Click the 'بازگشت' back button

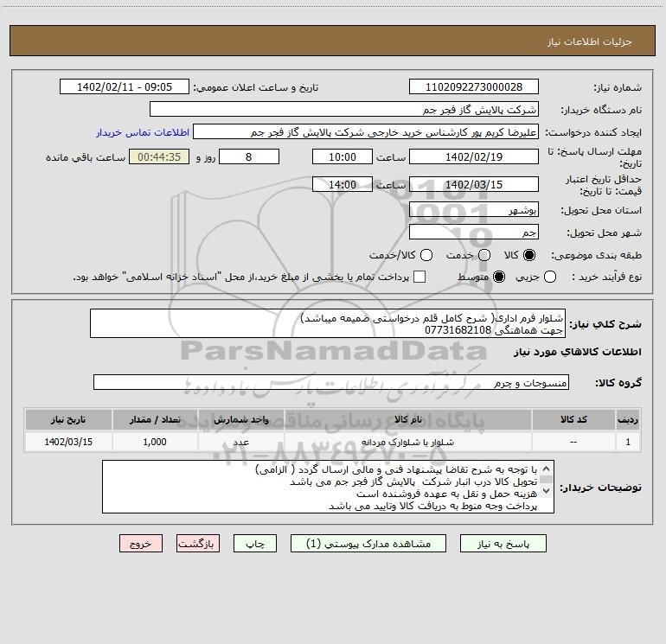(198, 544)
